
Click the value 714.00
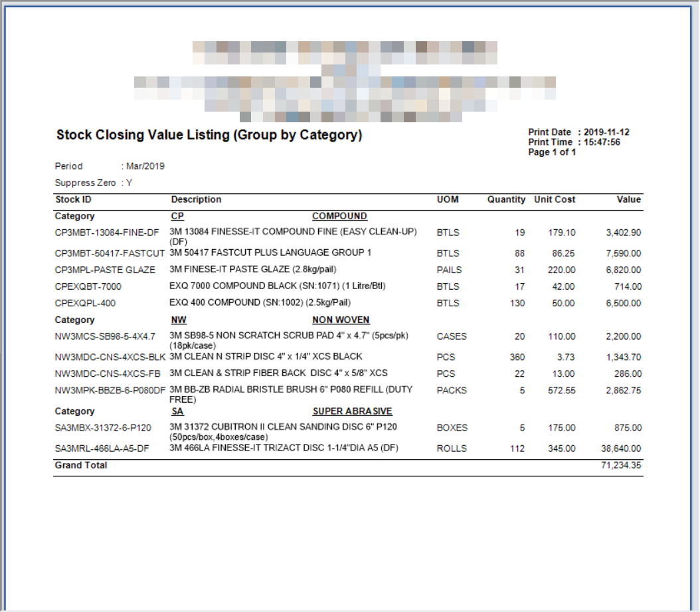(628, 286)
